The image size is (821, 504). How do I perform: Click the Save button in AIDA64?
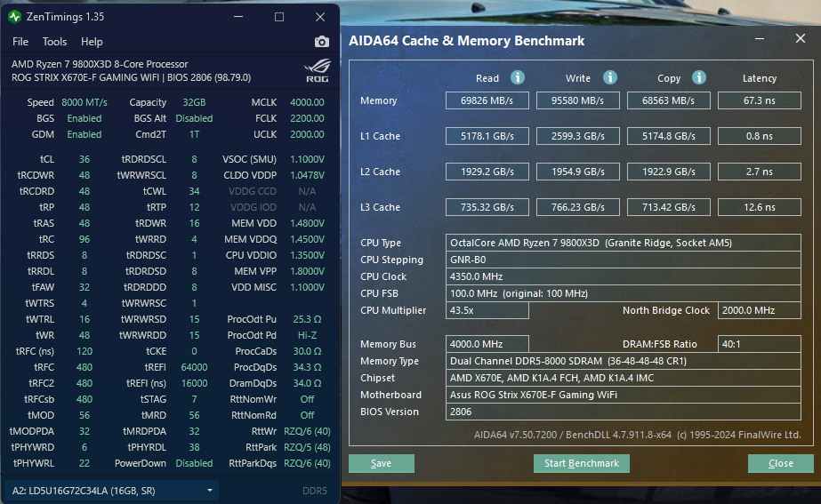click(x=381, y=463)
